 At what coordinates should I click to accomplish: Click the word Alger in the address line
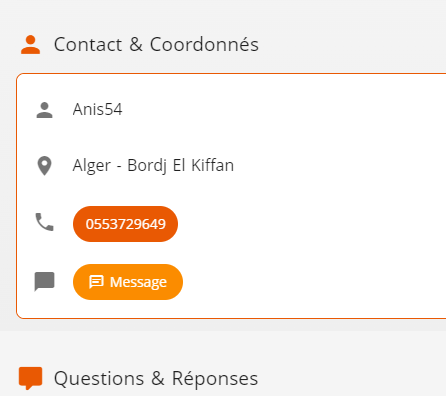pyautogui.click(x=92, y=166)
